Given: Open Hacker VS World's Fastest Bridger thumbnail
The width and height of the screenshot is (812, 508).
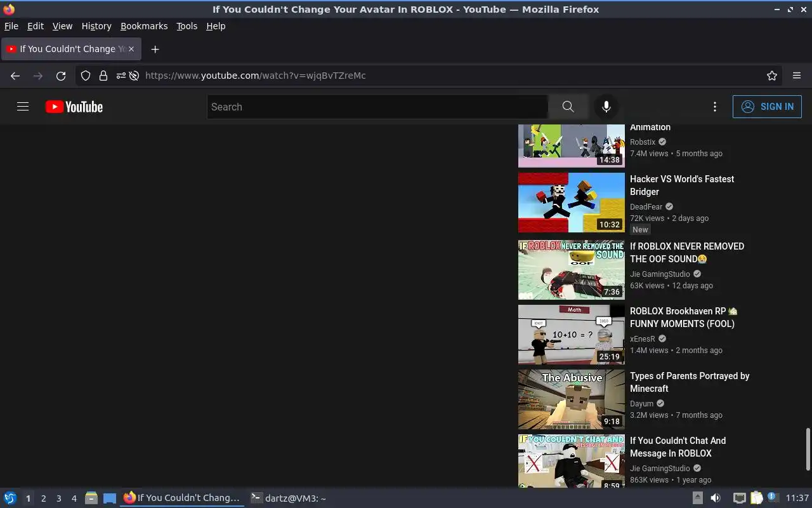Looking at the screenshot, I should tap(572, 203).
